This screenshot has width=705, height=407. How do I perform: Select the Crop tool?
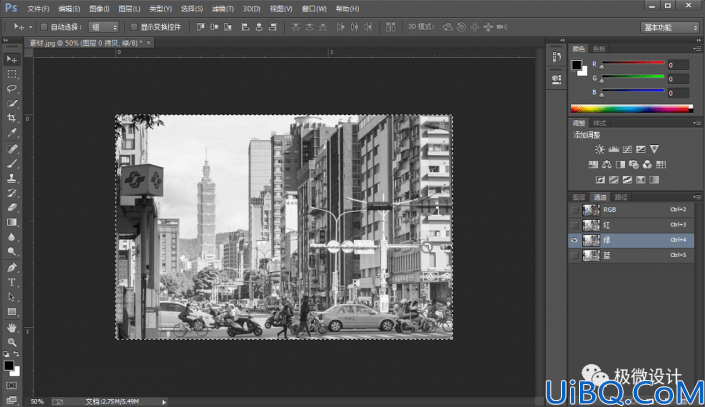(12, 118)
